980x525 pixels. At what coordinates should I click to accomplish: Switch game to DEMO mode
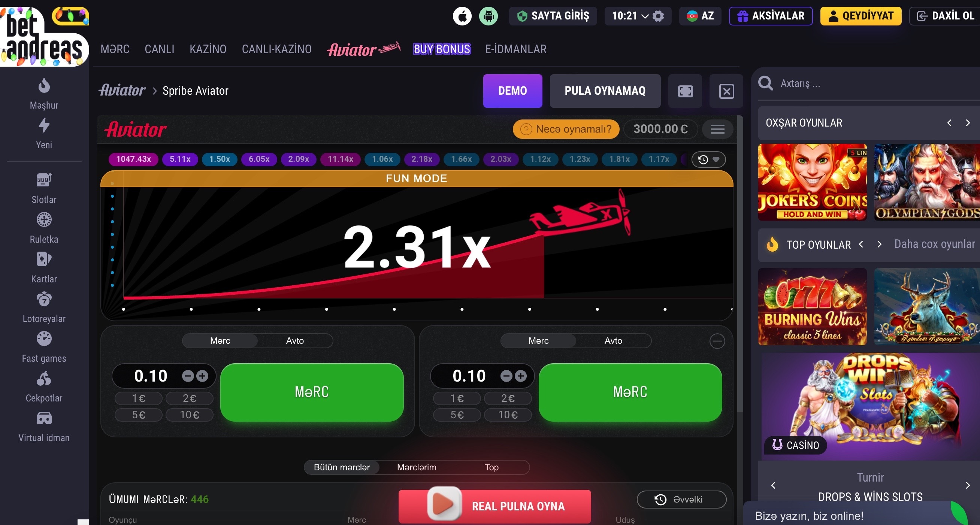(512, 91)
